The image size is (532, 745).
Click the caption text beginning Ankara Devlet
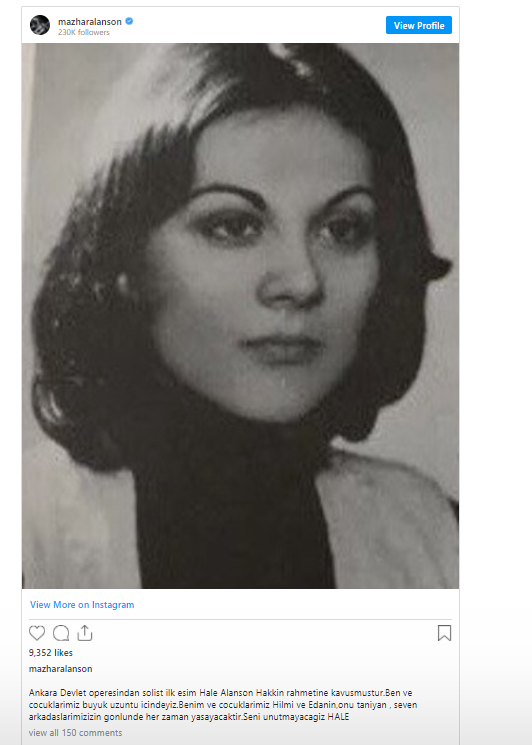223,705
